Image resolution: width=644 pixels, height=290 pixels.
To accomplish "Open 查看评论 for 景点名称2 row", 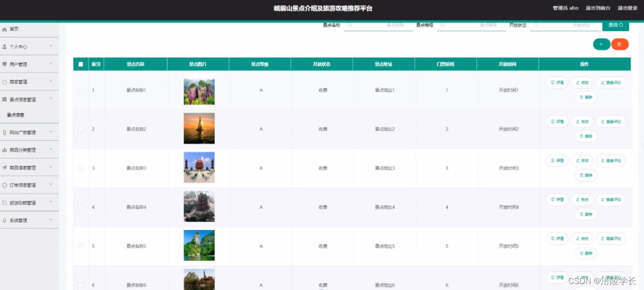I will coord(611,121).
